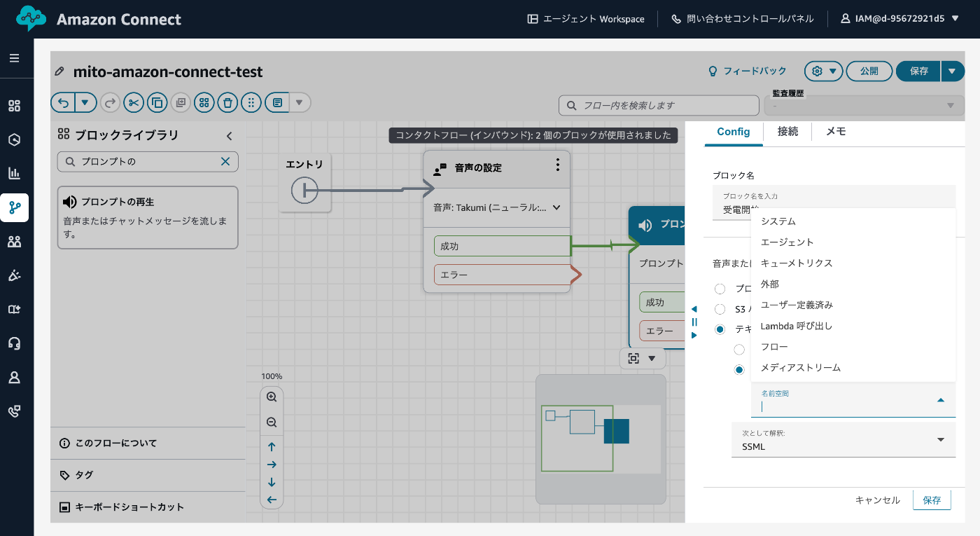Click the undo toolbar button

click(63, 103)
